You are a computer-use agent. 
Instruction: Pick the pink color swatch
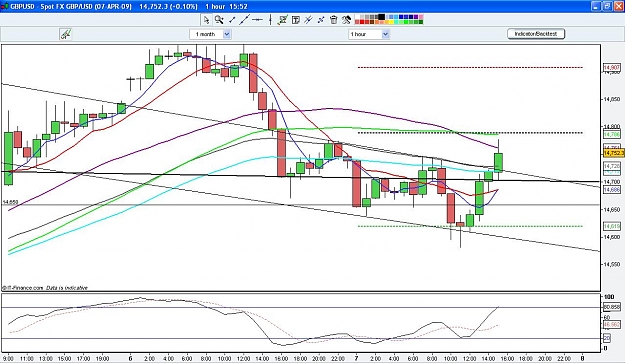(x=421, y=17)
